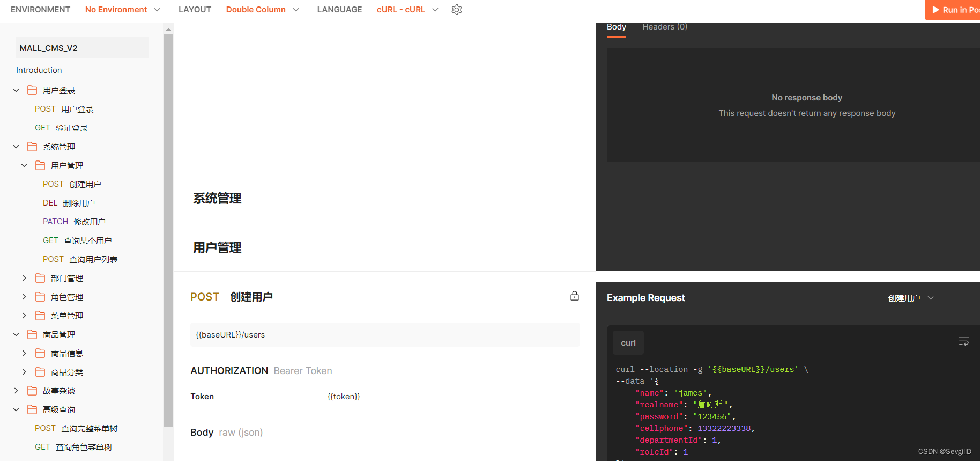The width and height of the screenshot is (980, 461).
Task: Click the folder icon of 商品管理
Action: click(x=32, y=334)
